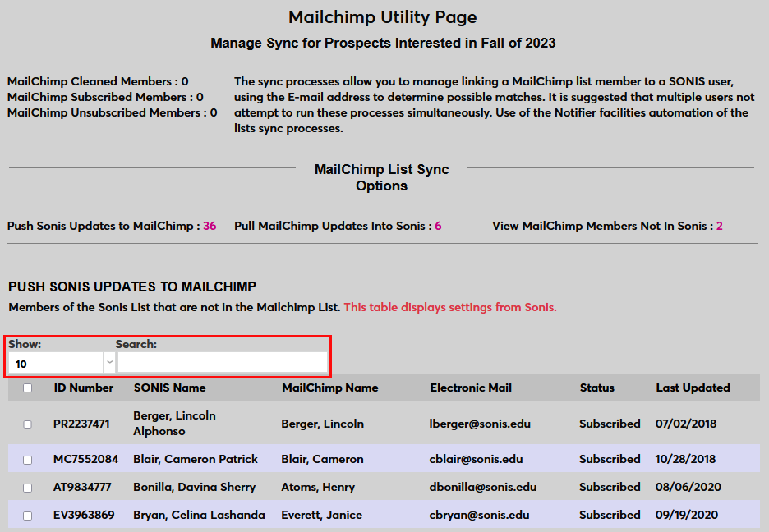Click the dropdown arrow next to 10
Image resolution: width=769 pixels, height=532 pixels.
[x=108, y=362]
